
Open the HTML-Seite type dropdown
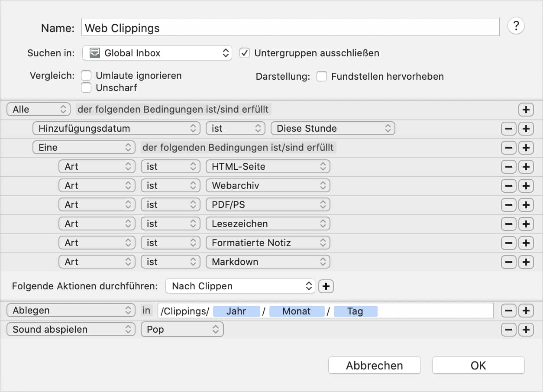(268, 167)
